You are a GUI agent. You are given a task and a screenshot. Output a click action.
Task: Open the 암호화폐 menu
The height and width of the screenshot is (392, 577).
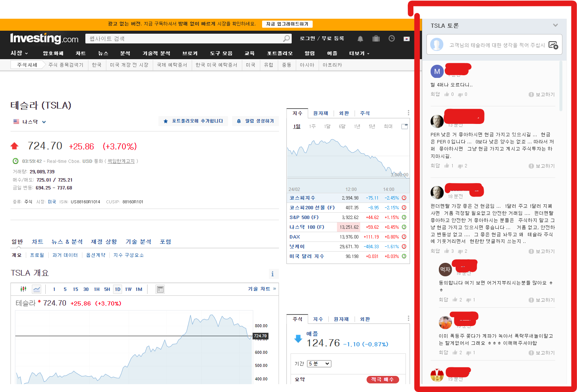click(53, 53)
